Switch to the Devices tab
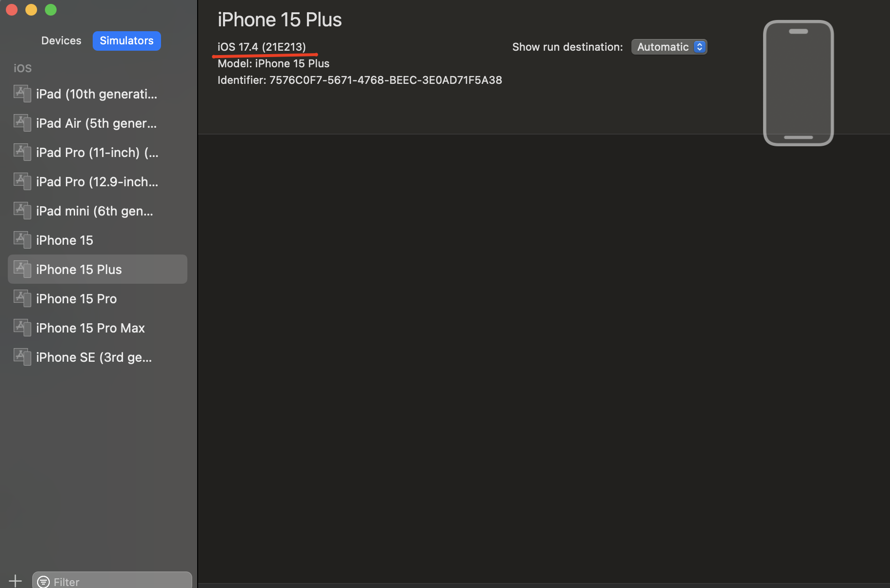Viewport: 890px width, 588px height. click(61, 40)
